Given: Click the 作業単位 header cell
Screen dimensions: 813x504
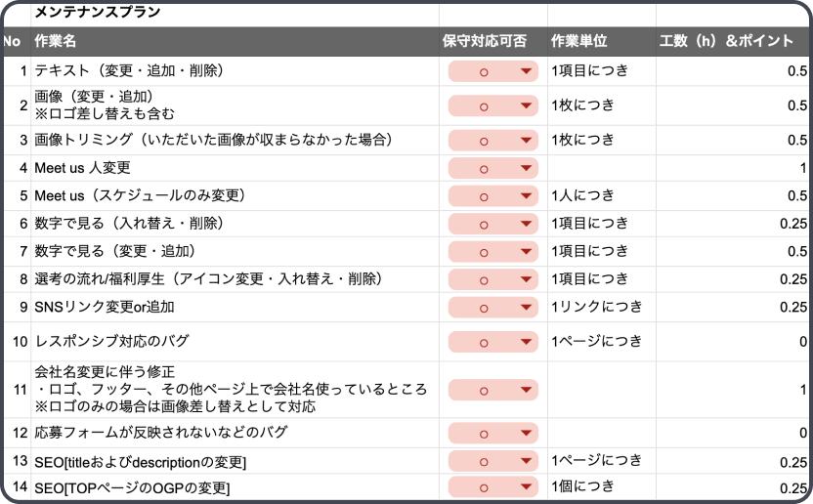Looking at the screenshot, I should 600,41.
